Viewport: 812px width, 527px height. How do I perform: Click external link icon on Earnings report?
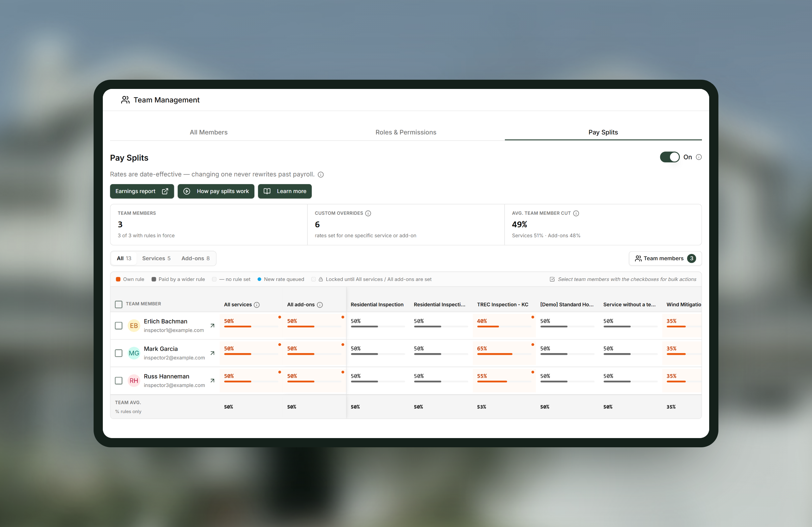coord(165,191)
